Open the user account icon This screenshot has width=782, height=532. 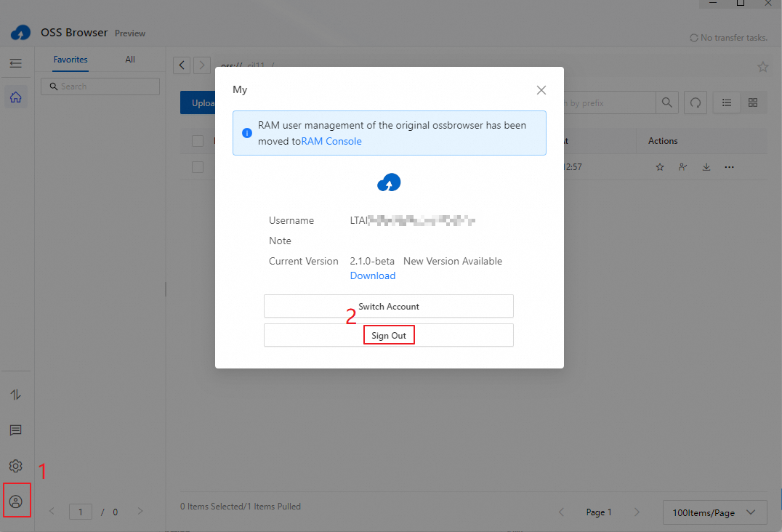(16, 501)
